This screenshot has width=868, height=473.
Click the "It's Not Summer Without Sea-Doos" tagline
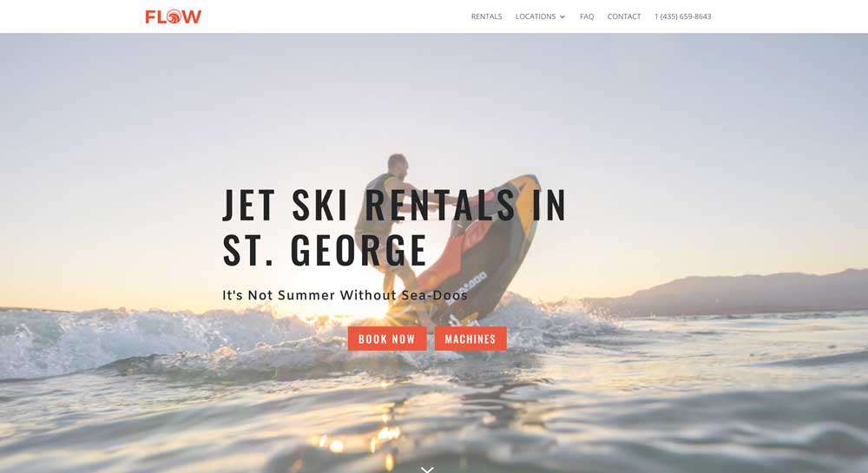coord(345,295)
